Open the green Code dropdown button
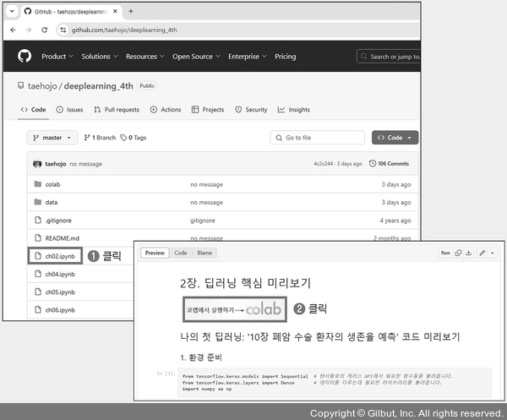 pos(395,138)
